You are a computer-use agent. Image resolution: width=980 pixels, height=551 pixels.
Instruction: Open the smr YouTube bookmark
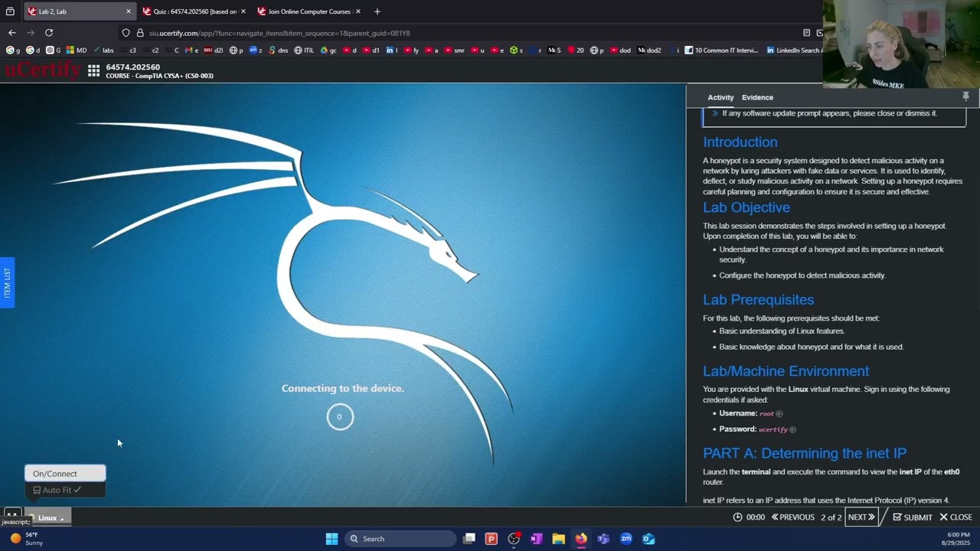click(x=454, y=51)
